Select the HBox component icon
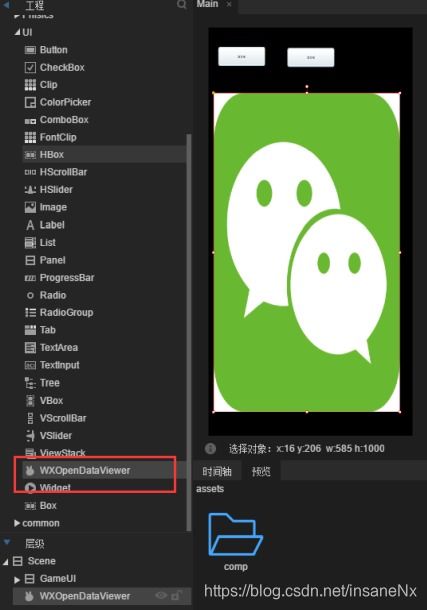The image size is (427, 610). tap(30, 155)
